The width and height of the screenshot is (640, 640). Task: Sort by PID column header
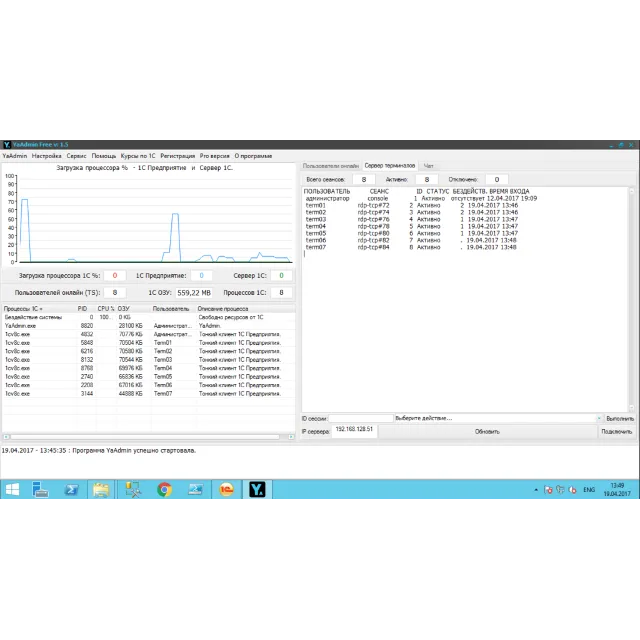(86, 309)
